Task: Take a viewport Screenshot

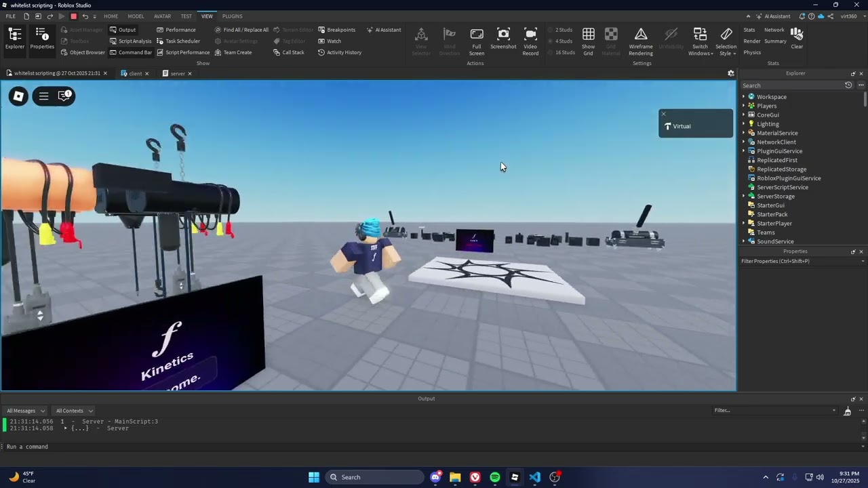Action: click(503, 39)
